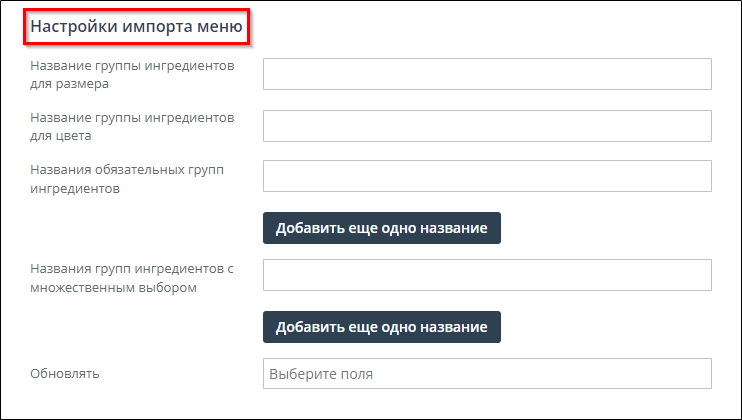The width and height of the screenshot is (742, 420).
Task: Focus the multiple choice ingredient groups input
Action: pyautogui.click(x=486, y=276)
